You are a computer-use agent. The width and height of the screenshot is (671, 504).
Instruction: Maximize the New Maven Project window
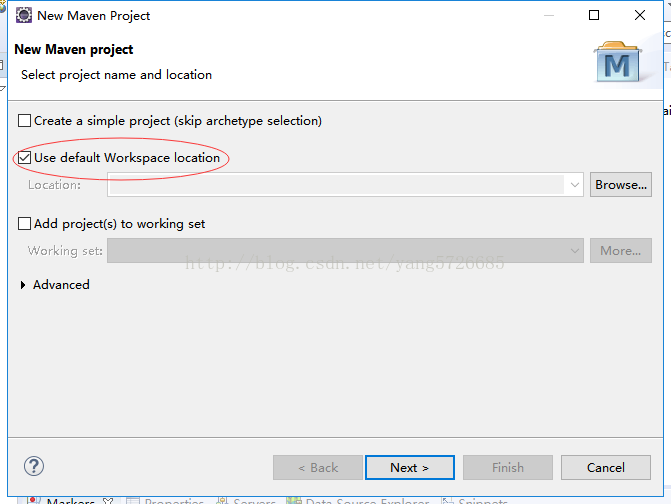point(594,15)
